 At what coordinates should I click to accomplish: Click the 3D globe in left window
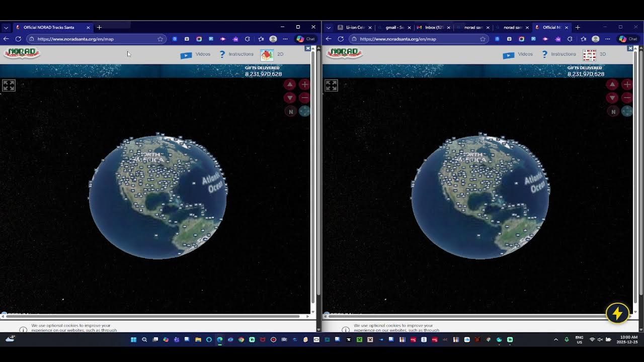[x=158, y=196]
